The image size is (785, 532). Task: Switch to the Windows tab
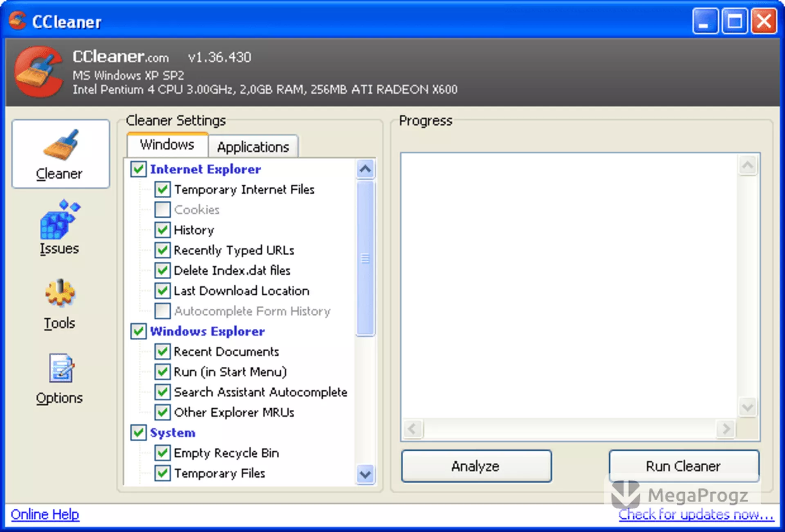point(167,145)
